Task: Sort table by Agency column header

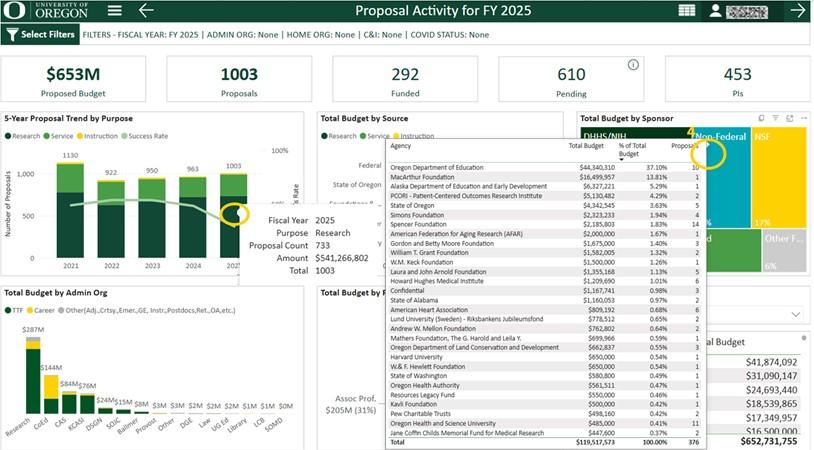Action: [x=400, y=146]
